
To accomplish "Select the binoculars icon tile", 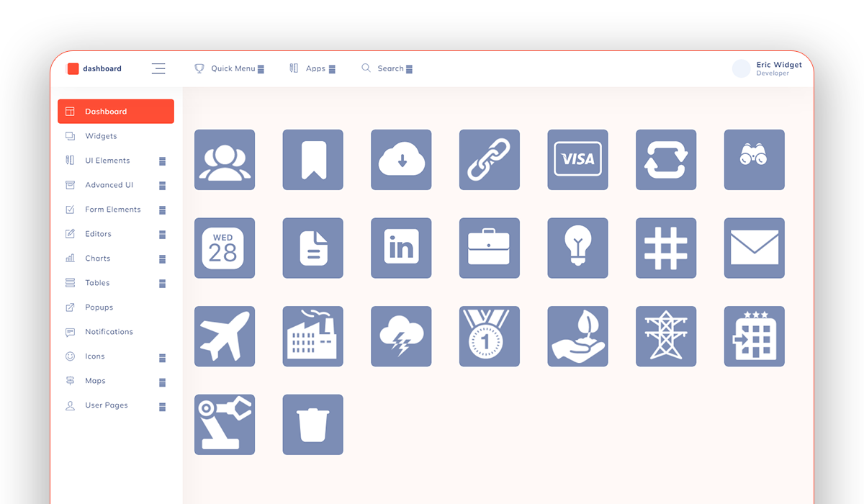I will pos(754,160).
